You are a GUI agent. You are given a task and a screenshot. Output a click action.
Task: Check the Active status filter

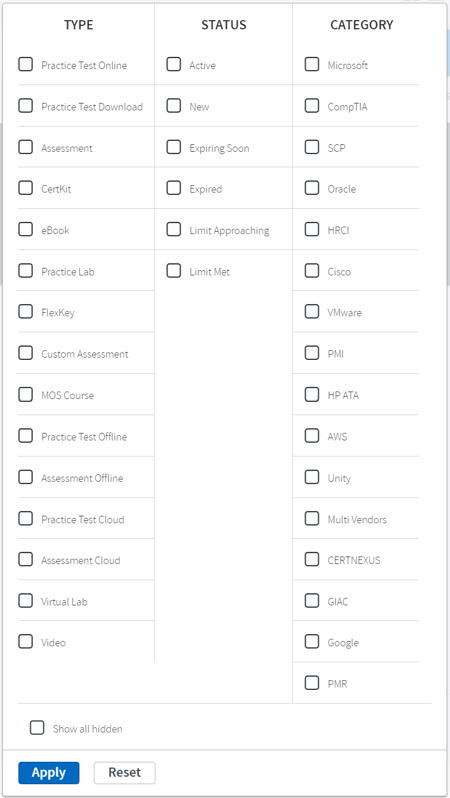coord(174,65)
